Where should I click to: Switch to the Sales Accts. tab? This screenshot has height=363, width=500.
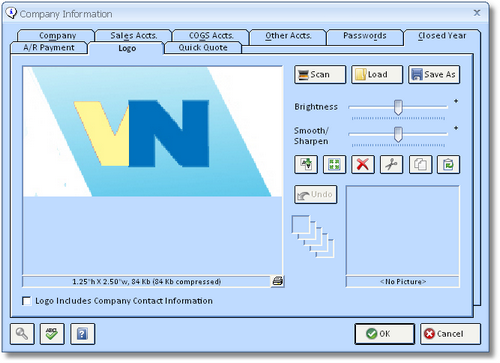134,36
